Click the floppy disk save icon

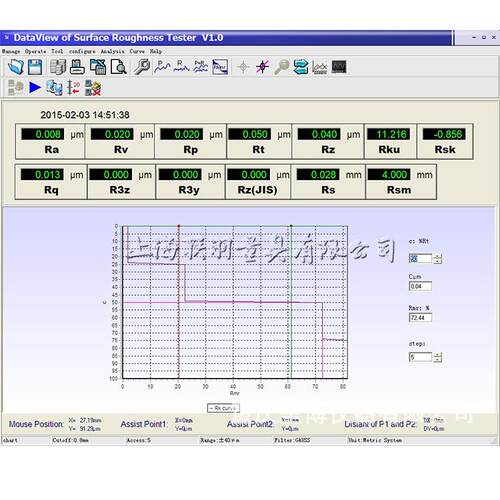tap(35, 67)
